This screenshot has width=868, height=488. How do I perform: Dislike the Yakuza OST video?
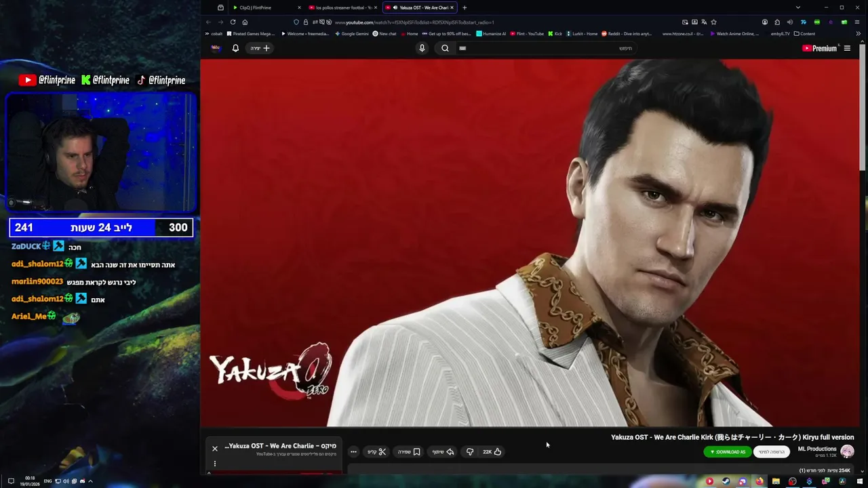pyautogui.click(x=469, y=451)
